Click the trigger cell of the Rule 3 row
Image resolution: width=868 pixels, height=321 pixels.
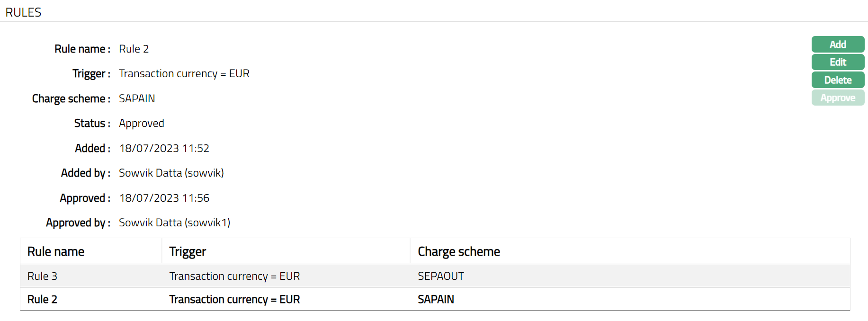234,276
